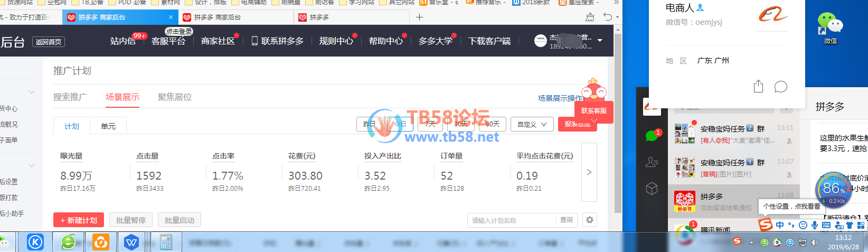Screen dimensions: 868x252
Task: Click 查询 search button
Action: 567,220
